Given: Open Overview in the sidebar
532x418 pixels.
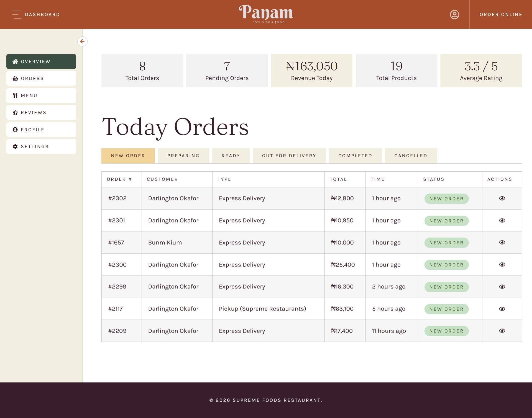Looking at the screenshot, I should pos(41,61).
